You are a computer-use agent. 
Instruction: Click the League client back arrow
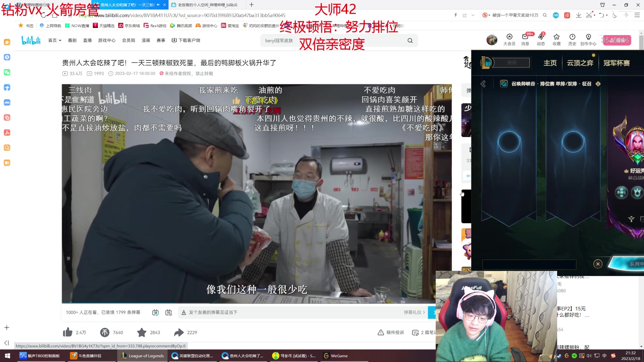point(483,84)
